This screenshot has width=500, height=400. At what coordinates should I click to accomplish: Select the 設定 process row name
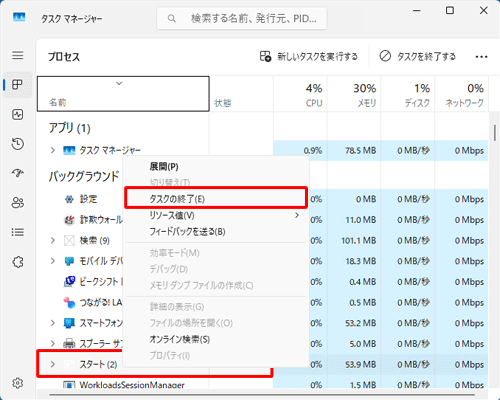88,199
